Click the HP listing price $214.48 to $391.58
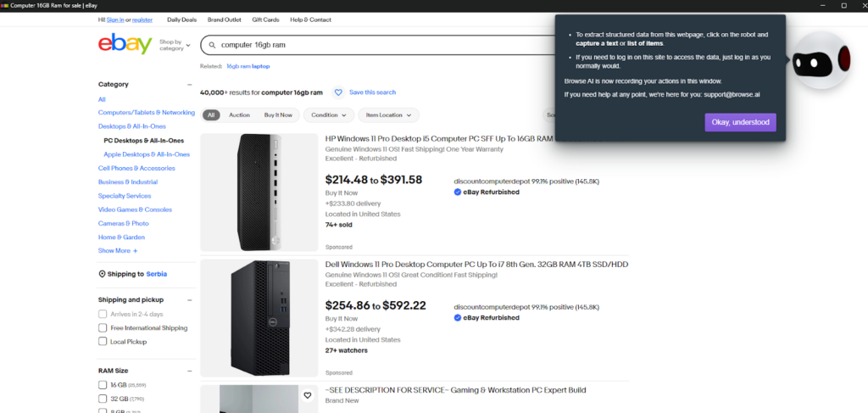 point(374,180)
